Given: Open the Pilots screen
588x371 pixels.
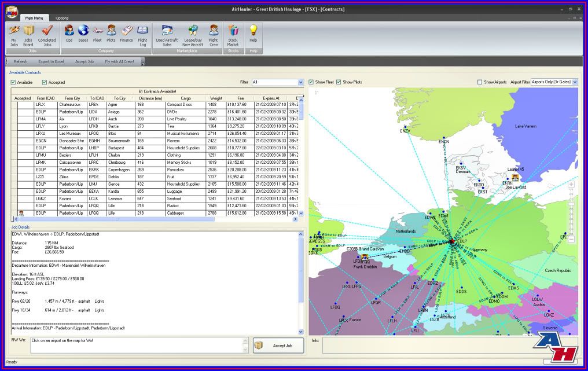Looking at the screenshot, I should (x=111, y=34).
